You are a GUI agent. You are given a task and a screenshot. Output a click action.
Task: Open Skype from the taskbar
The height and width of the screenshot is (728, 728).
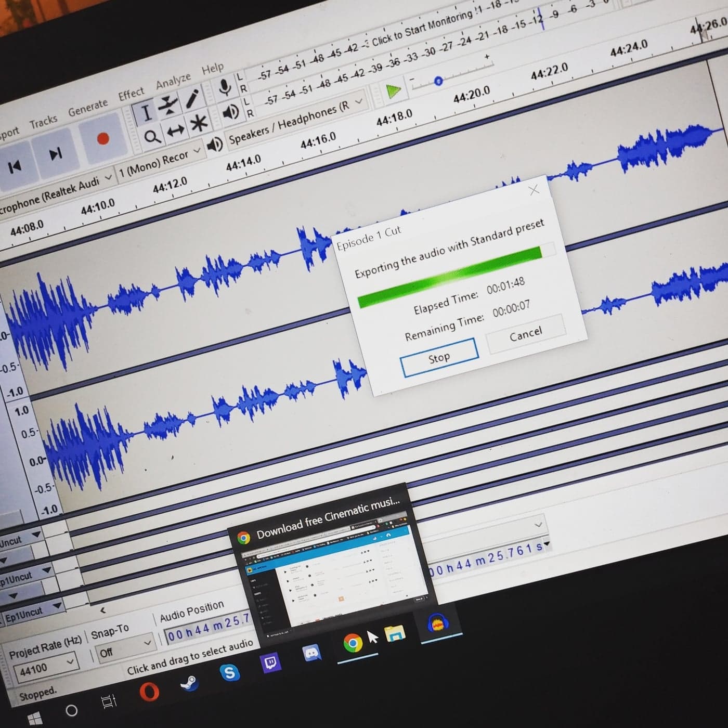pyautogui.click(x=229, y=673)
